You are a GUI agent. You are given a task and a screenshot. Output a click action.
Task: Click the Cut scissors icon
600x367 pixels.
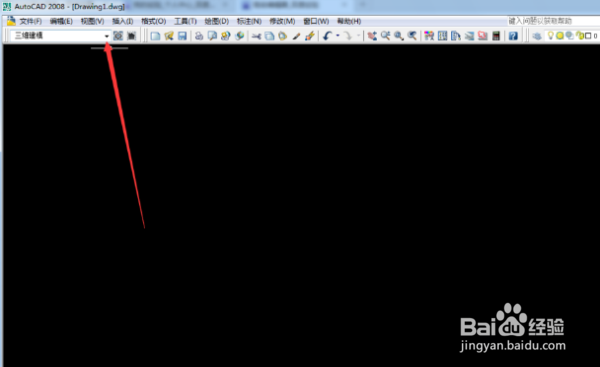256,36
